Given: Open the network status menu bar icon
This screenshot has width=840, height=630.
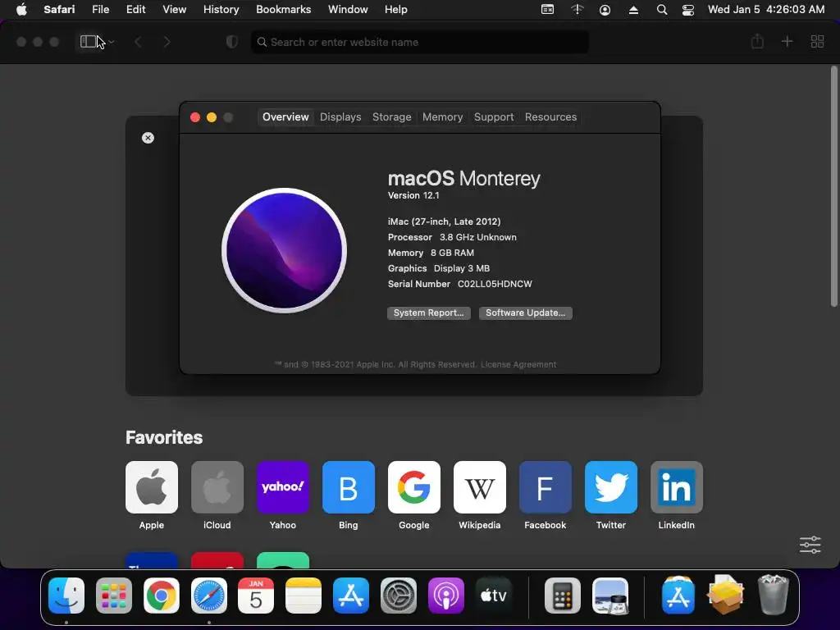Looking at the screenshot, I should click(577, 10).
